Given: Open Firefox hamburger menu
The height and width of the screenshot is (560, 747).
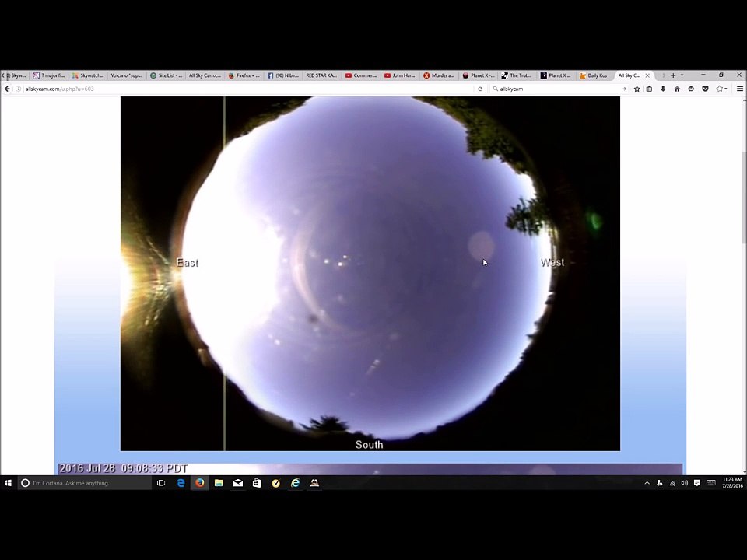Looking at the screenshot, I should [x=740, y=89].
